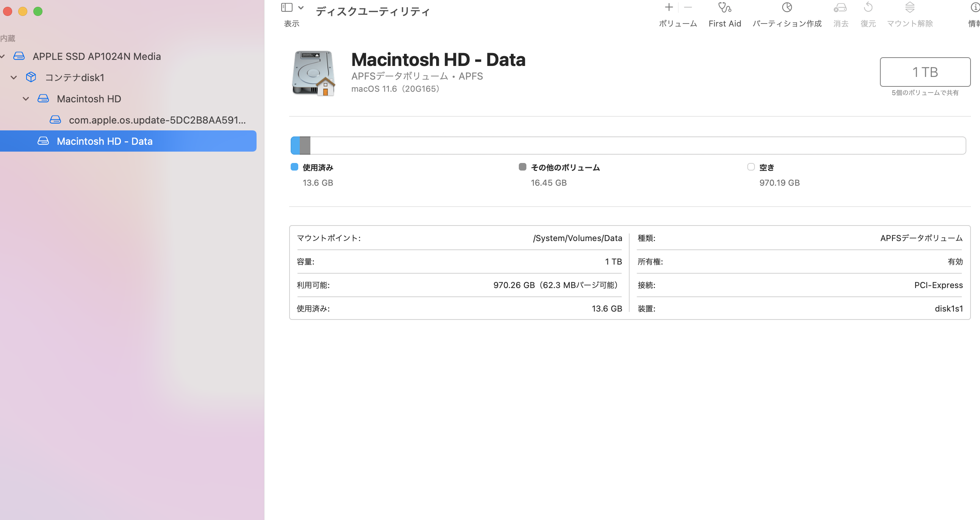Screen dimensions: 980x520
Task: Collapse the Macintosh HD disclosure chevron
Action: tap(26, 99)
